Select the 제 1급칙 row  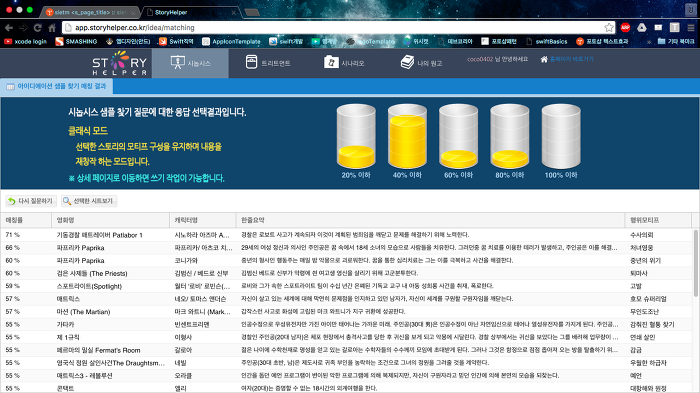[346, 337]
